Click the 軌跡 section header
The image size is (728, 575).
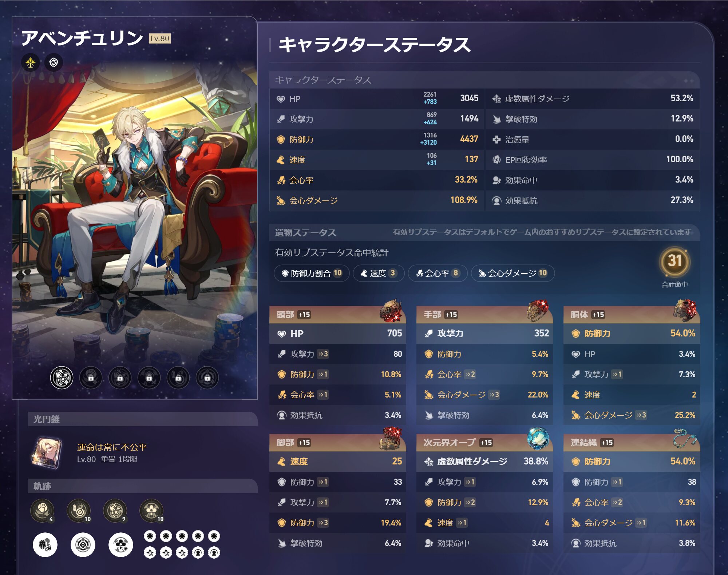(143, 486)
